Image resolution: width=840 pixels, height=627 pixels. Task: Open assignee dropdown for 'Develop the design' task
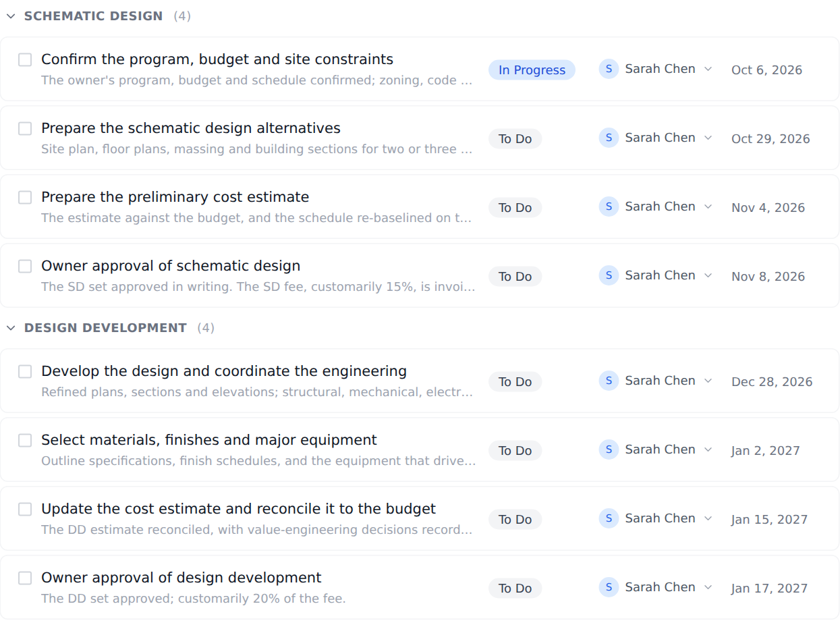pyautogui.click(x=708, y=381)
